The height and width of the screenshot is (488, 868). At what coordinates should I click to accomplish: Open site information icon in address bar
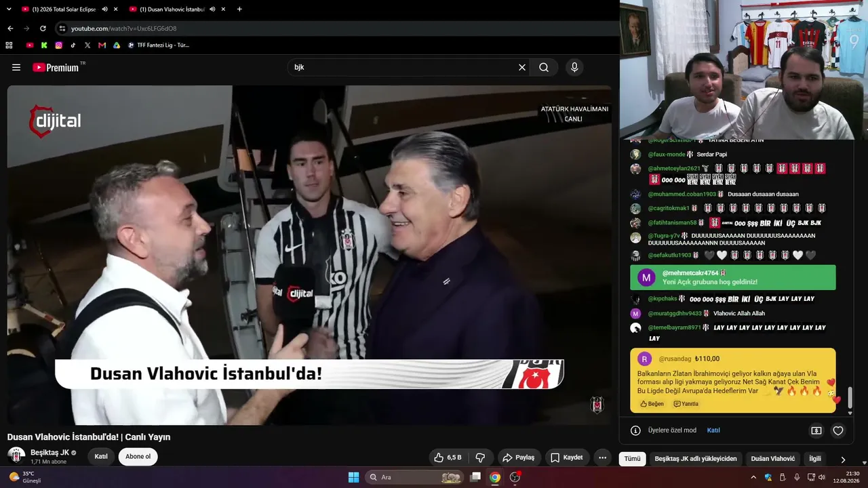62,28
